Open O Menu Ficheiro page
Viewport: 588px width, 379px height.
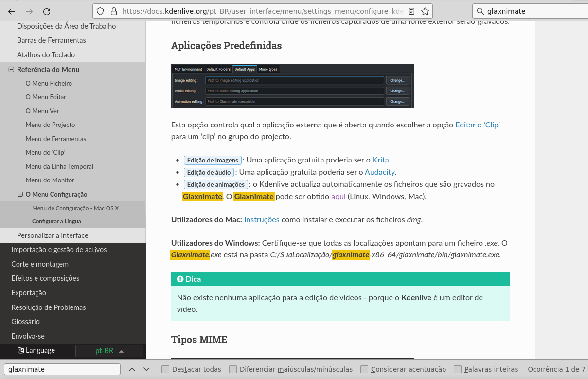[x=49, y=83]
